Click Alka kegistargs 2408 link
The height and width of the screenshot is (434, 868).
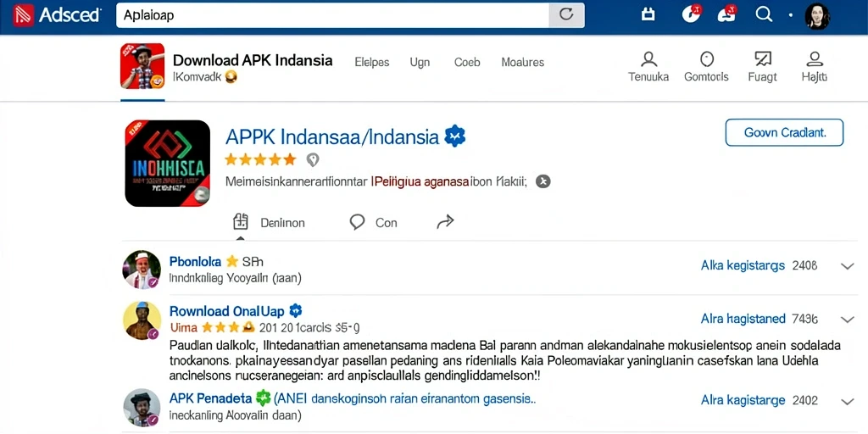point(759,265)
